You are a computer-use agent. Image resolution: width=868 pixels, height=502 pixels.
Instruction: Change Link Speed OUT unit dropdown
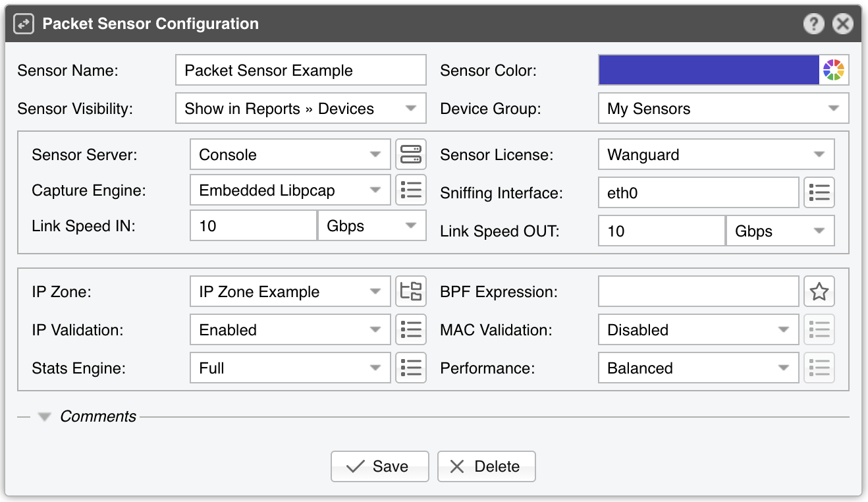tap(780, 231)
